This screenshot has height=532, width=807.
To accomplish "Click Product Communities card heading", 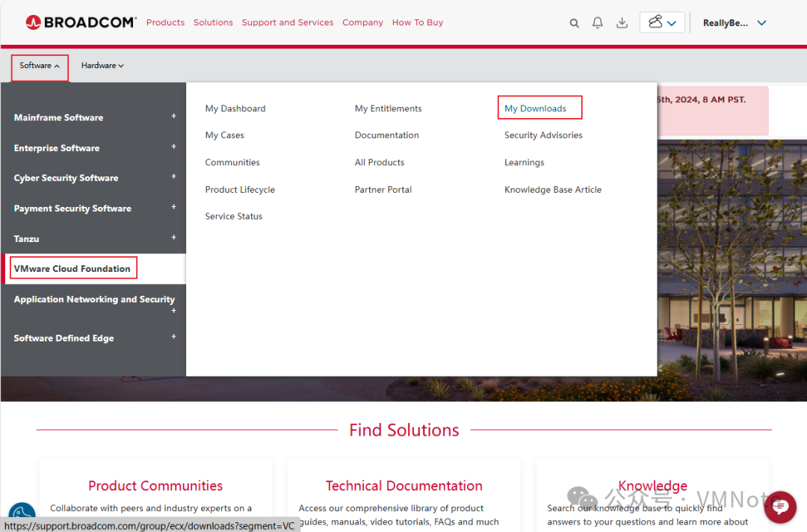I will pos(155,486).
